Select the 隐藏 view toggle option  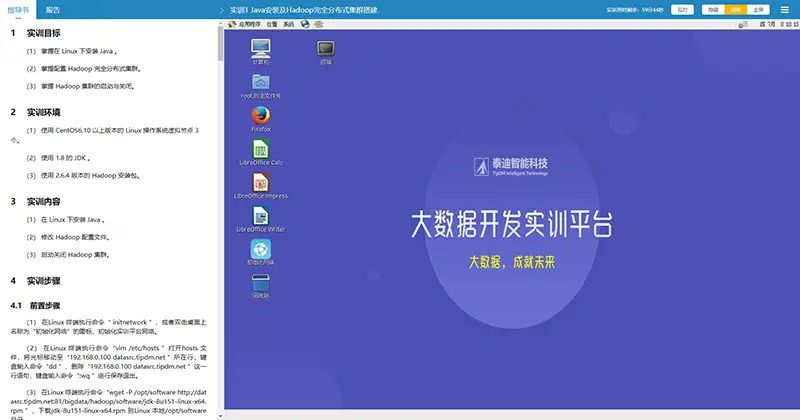pyautogui.click(x=712, y=8)
